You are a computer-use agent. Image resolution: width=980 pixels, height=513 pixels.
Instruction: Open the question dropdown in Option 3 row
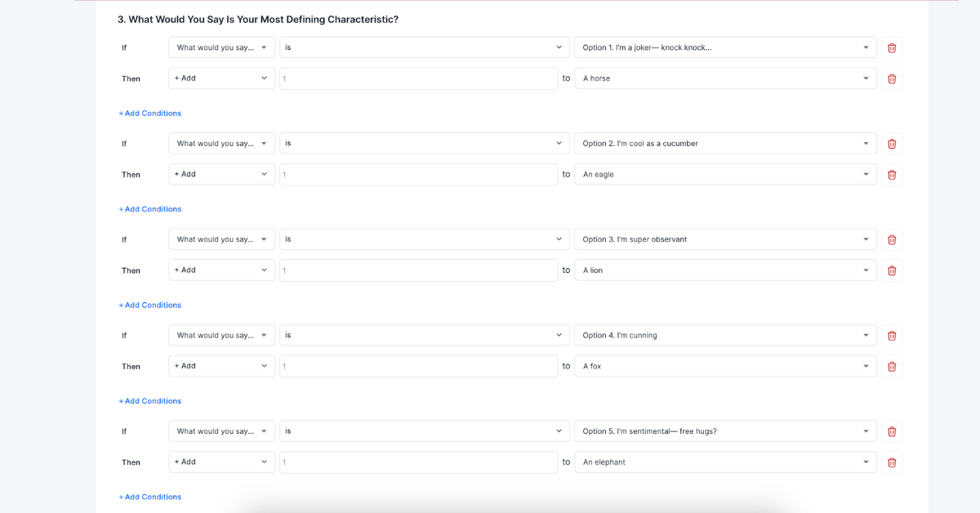click(222, 239)
